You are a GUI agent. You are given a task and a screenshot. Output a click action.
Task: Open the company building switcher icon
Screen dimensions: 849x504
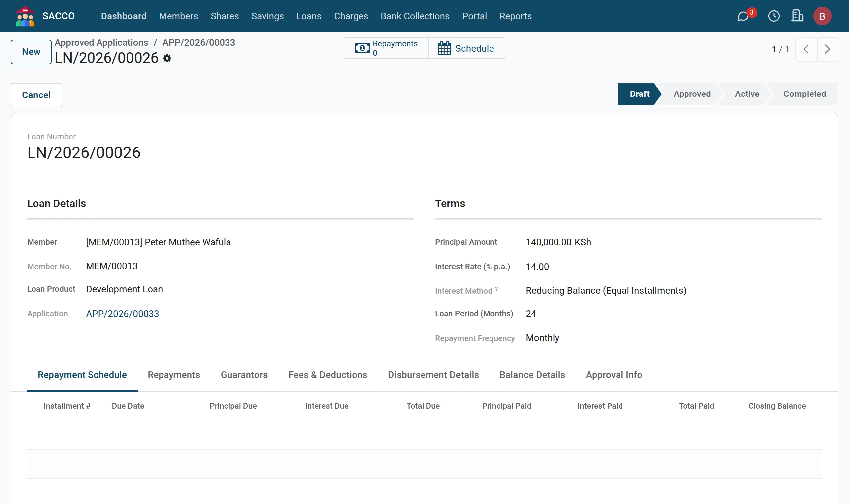tap(797, 16)
